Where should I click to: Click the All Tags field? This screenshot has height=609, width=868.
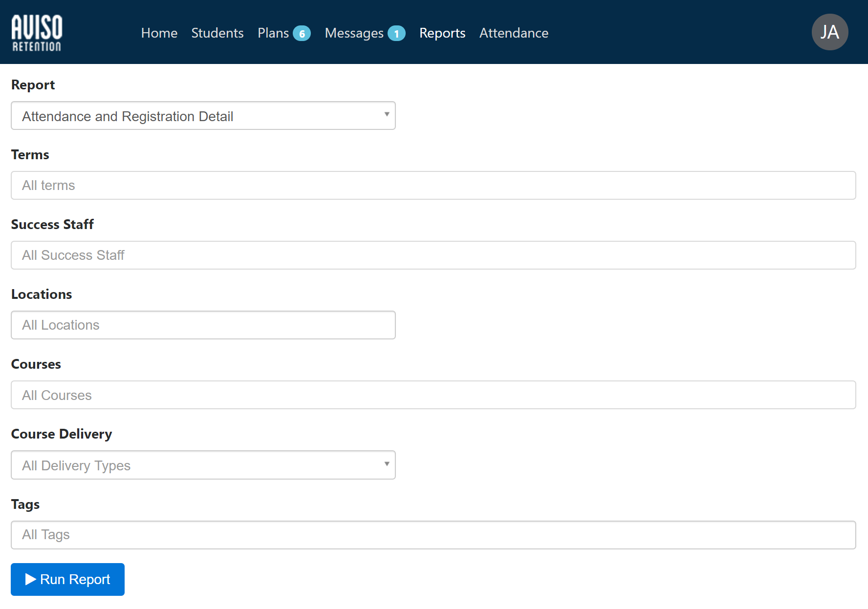434,535
